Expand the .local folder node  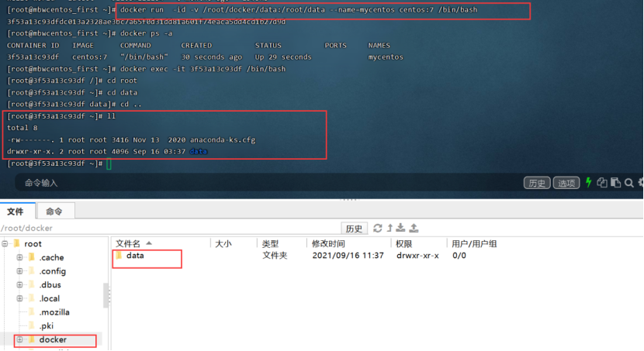click(x=19, y=298)
